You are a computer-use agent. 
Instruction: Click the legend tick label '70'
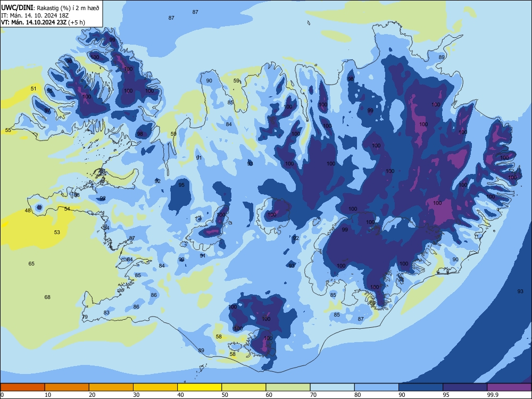[313, 395]
